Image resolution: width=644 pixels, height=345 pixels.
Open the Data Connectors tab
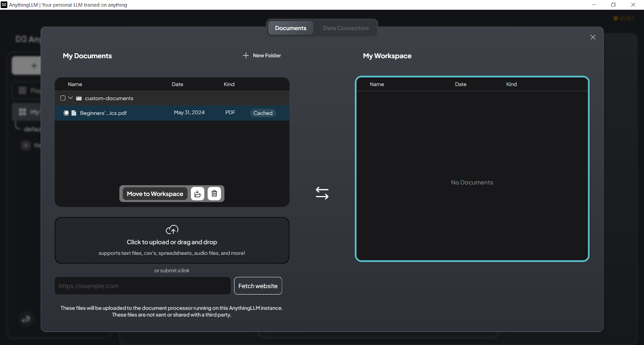tap(346, 28)
